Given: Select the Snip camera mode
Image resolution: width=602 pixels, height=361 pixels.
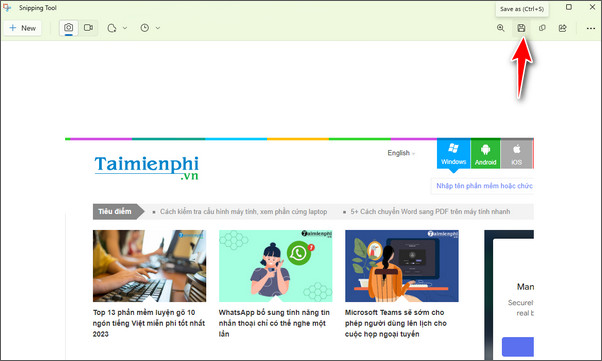Looking at the screenshot, I should [x=69, y=28].
